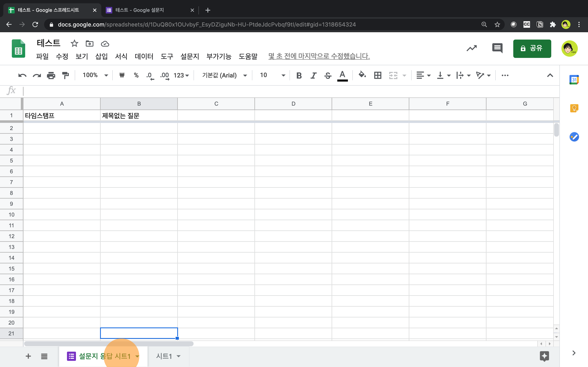Open the borders grid tool

(378, 75)
